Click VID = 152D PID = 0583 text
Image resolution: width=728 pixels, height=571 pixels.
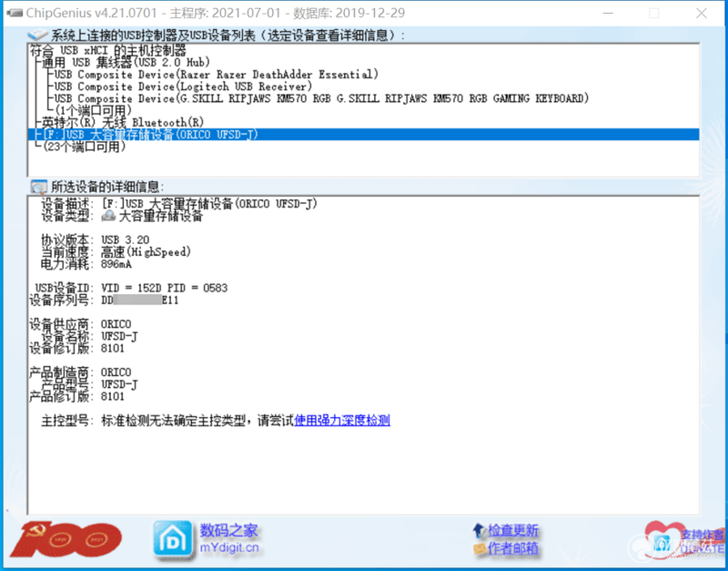pyautogui.click(x=165, y=288)
